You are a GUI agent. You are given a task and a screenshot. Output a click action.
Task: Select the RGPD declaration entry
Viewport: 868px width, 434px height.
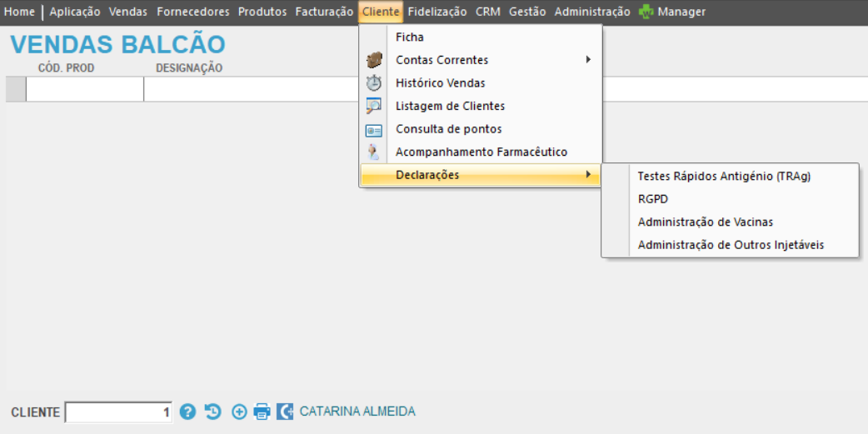pos(653,199)
